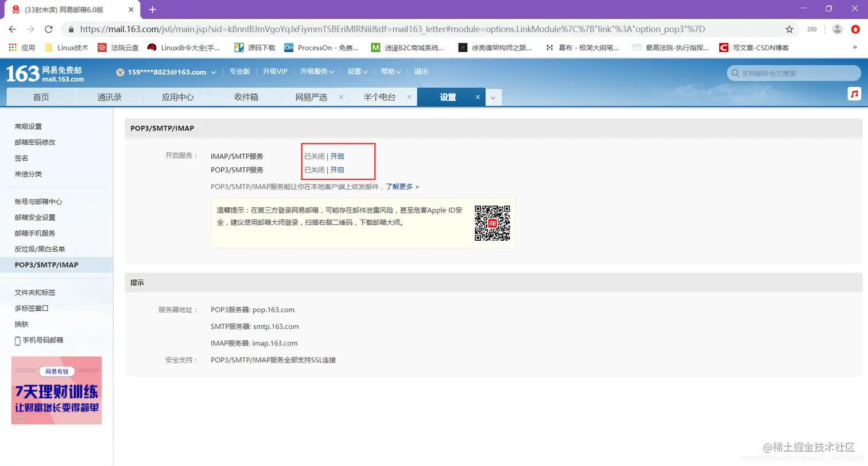Open 手机号码邮箱 in the sidebar
Screen dimensions: 868x466
[39, 340]
